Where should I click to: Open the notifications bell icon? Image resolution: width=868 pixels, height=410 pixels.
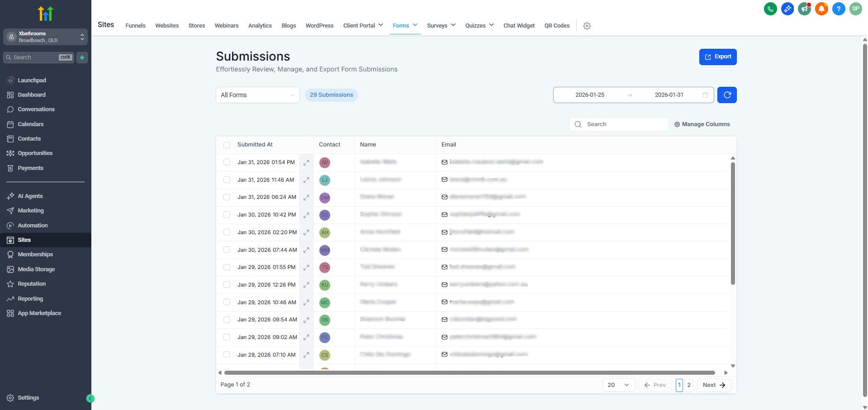[821, 9]
